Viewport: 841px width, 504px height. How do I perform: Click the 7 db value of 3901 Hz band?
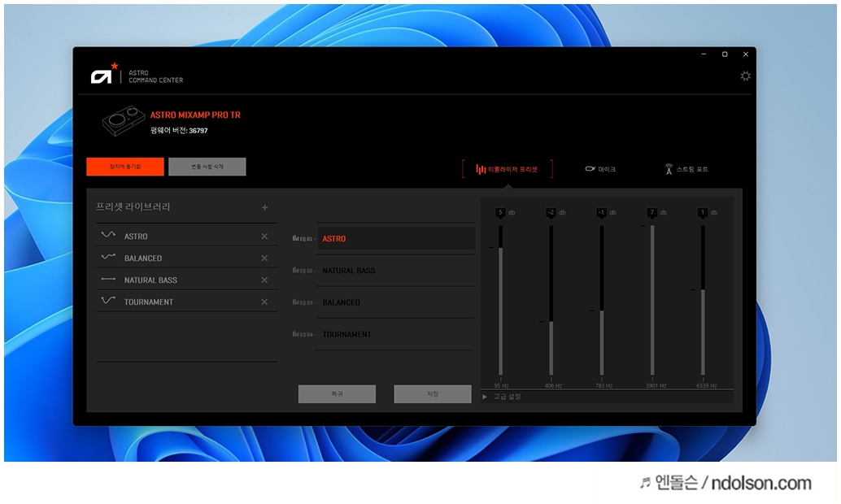(x=652, y=212)
